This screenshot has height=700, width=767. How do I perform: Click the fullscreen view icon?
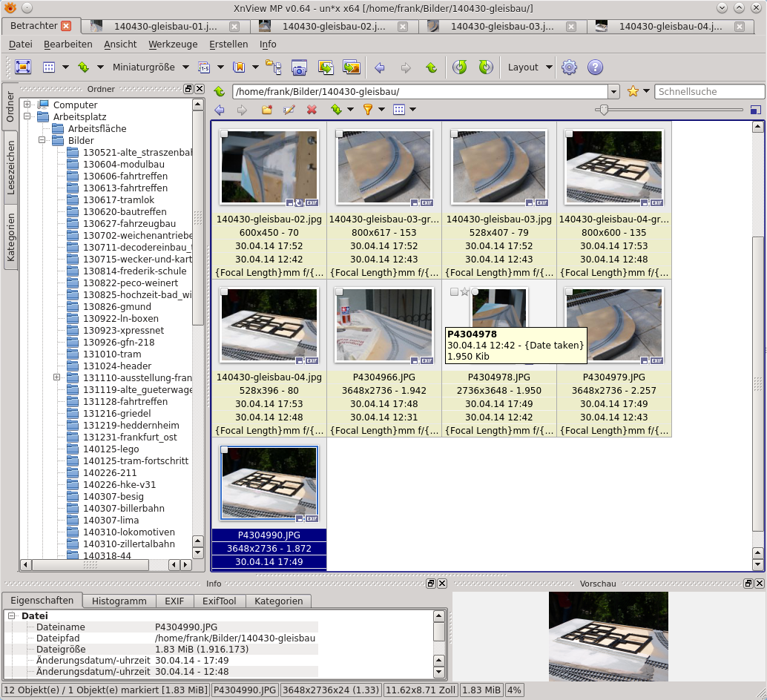22,67
